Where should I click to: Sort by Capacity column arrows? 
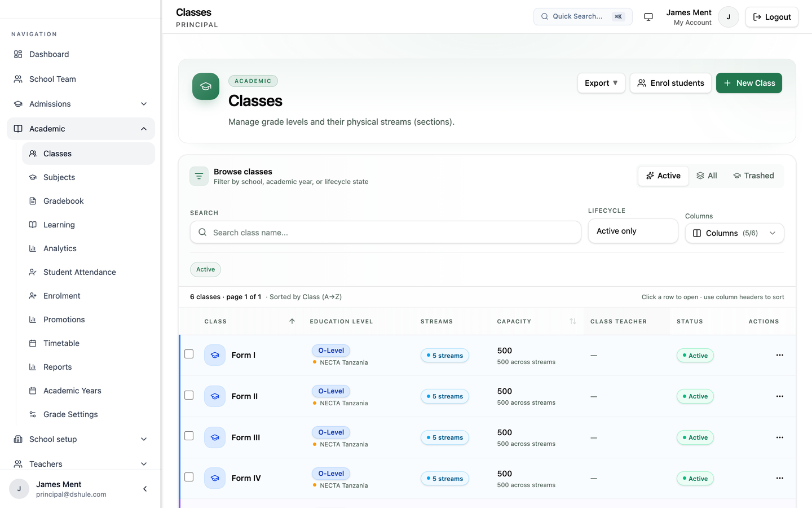pos(573,321)
